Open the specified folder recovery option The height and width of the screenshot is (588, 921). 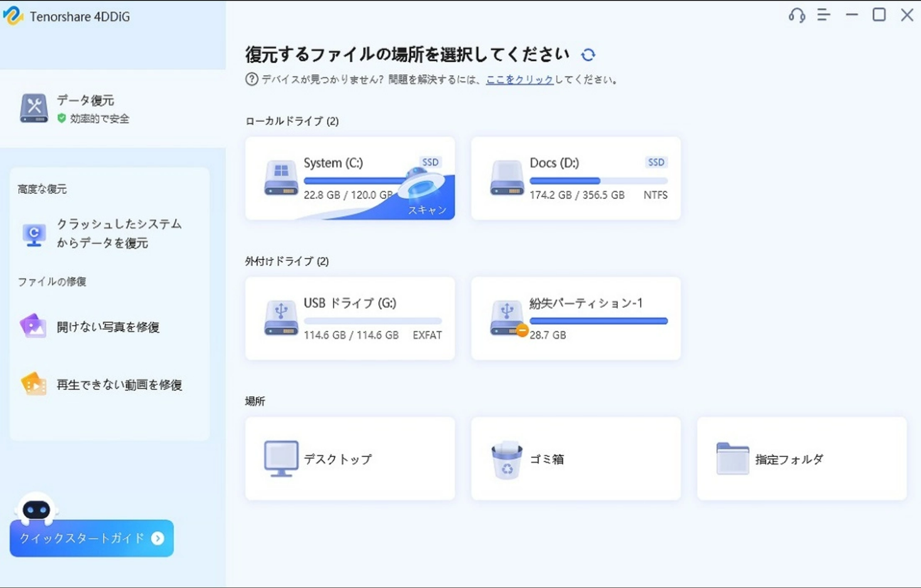coord(801,458)
